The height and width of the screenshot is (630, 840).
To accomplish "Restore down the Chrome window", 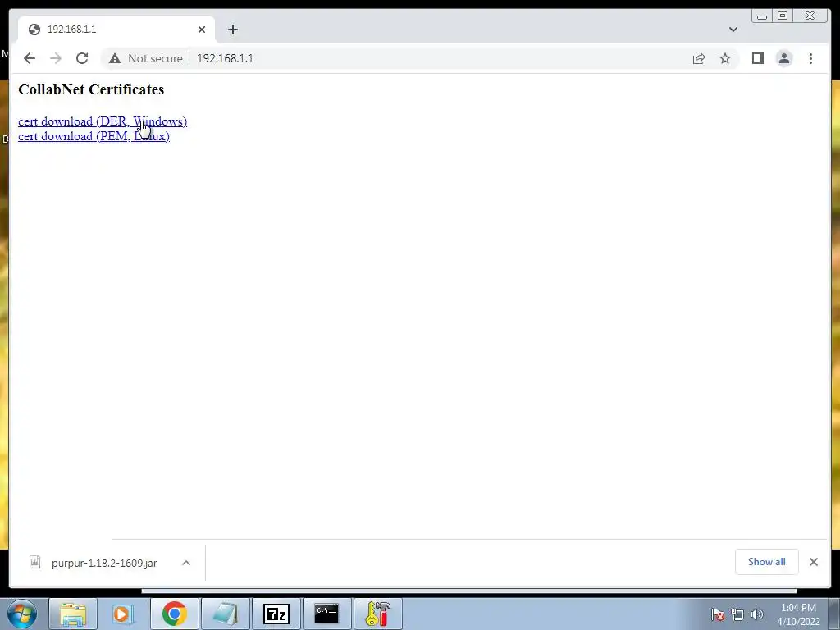I will click(782, 16).
